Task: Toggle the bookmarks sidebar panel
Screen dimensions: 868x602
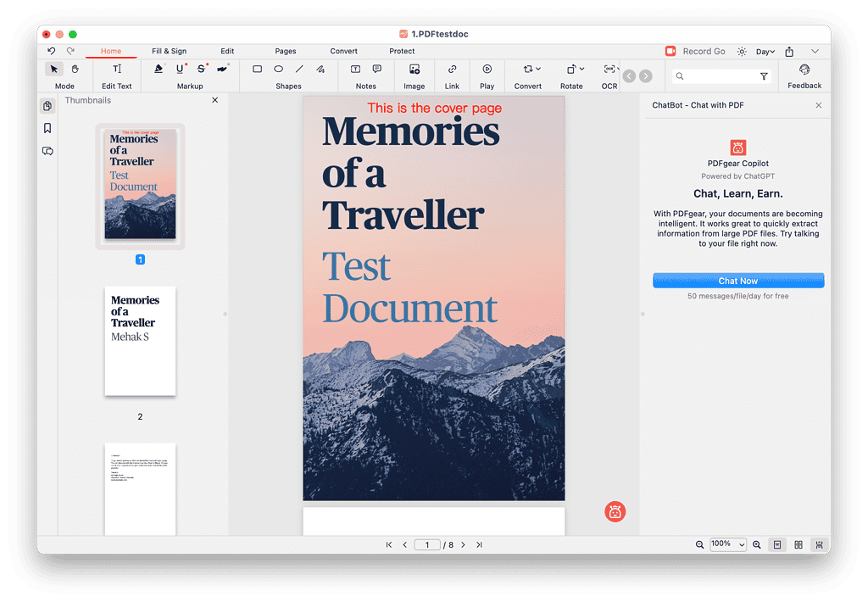Action: [47, 128]
